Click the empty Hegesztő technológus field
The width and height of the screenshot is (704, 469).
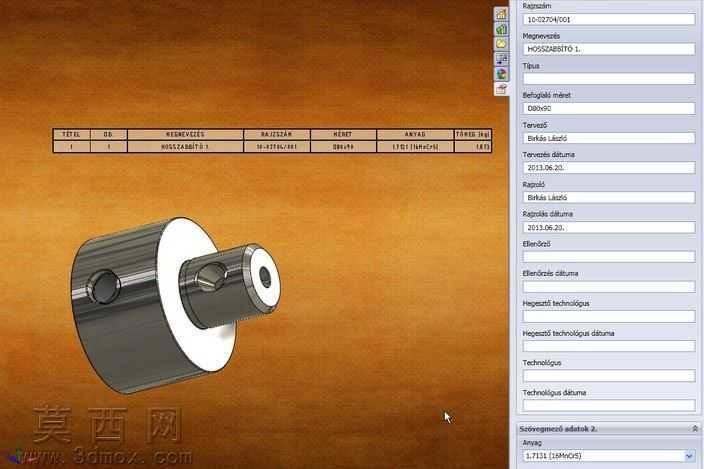[x=609, y=316]
